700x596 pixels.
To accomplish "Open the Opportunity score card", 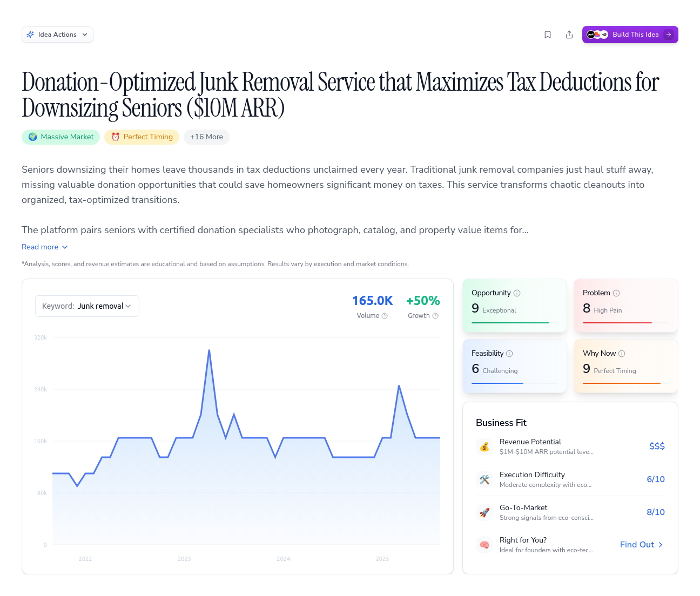I will (515, 306).
